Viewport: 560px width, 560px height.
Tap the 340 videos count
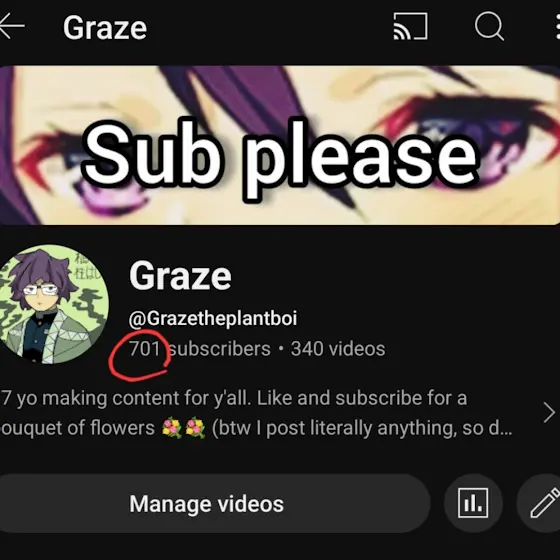click(338, 349)
